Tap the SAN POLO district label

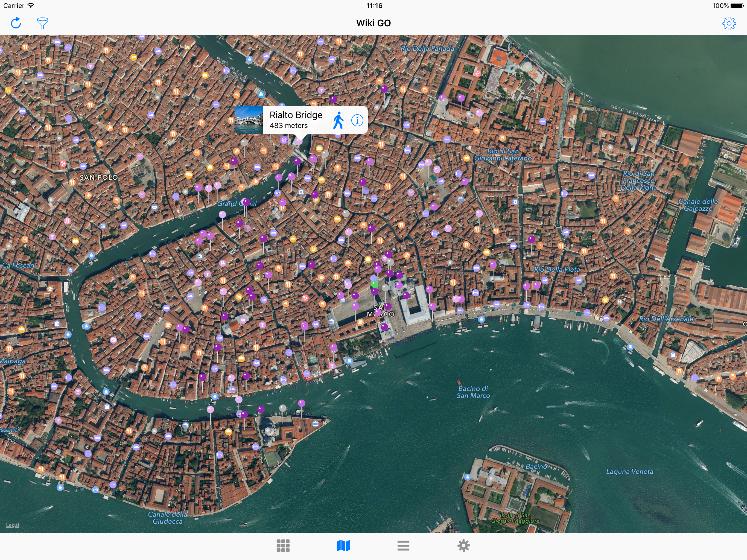pyautogui.click(x=99, y=177)
